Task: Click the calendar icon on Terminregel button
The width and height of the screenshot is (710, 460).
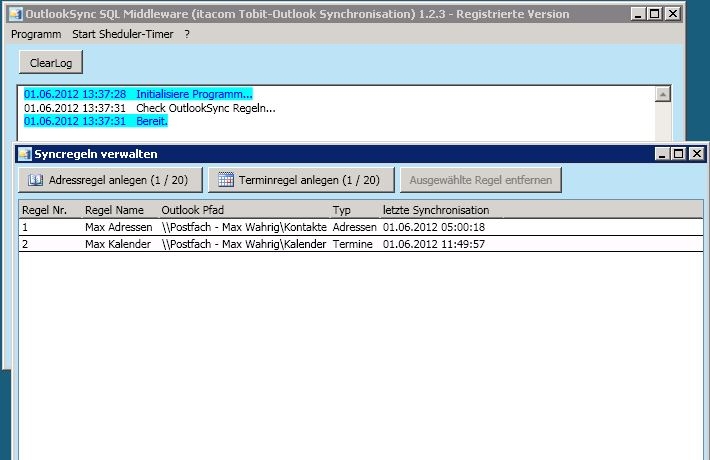Action: (225, 180)
